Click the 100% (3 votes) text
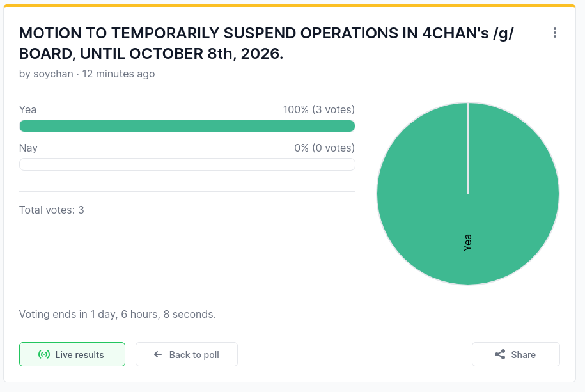 [x=318, y=109]
